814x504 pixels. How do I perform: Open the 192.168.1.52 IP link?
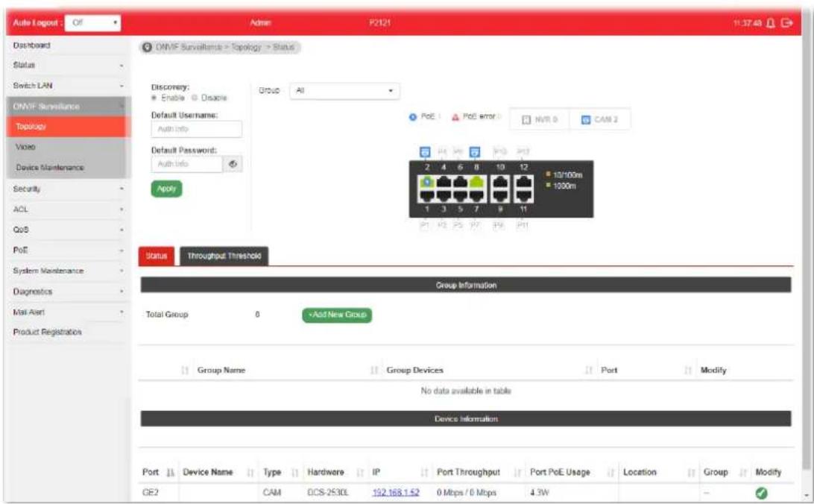click(396, 493)
